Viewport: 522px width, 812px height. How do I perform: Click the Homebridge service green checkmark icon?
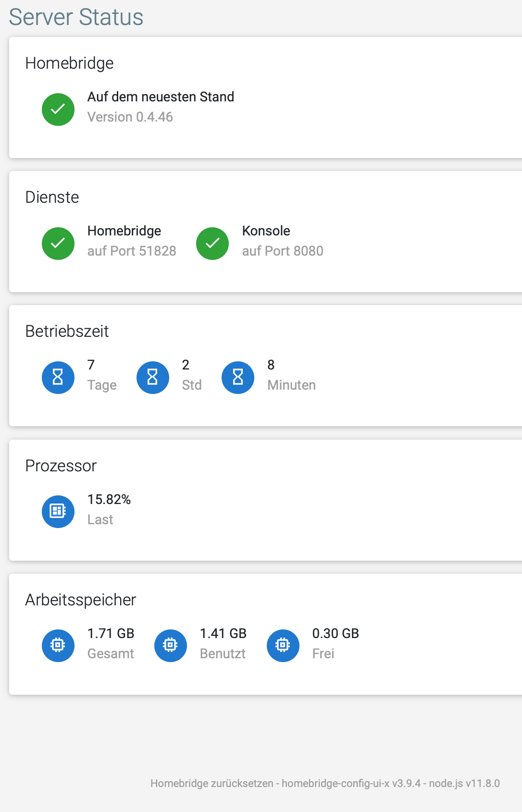pos(58,244)
